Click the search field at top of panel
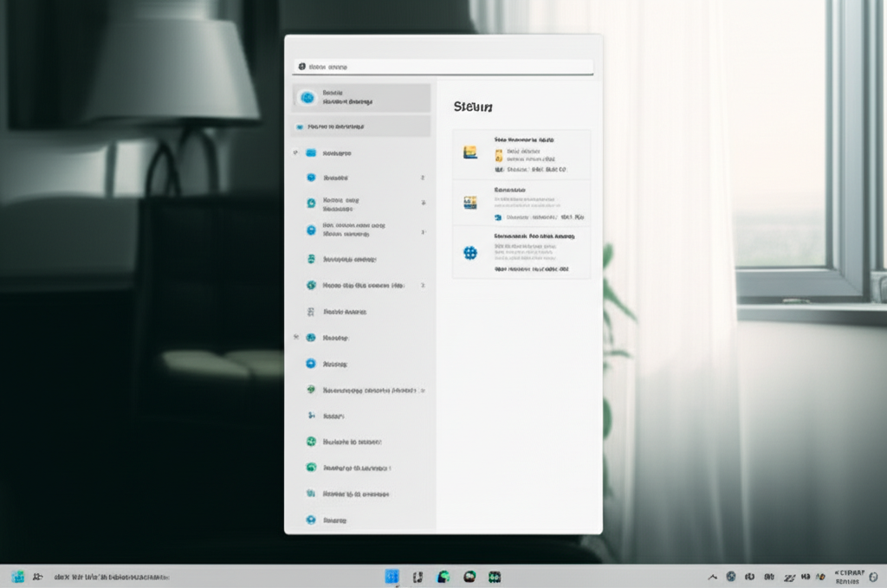887x588 pixels. [x=443, y=67]
